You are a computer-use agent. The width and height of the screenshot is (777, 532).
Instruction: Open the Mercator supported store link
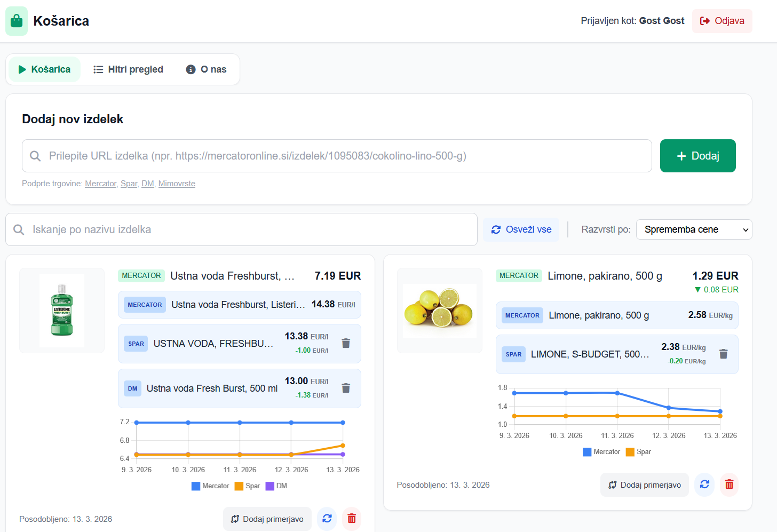(x=100, y=184)
